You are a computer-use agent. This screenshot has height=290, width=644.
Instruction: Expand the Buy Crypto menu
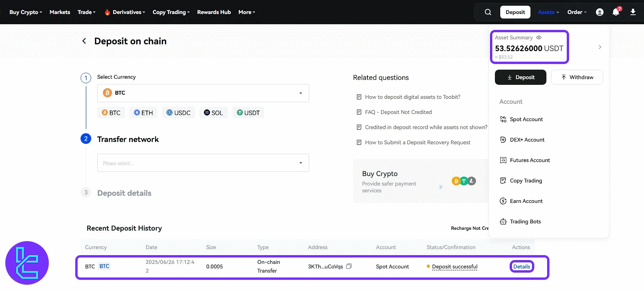coord(26,12)
